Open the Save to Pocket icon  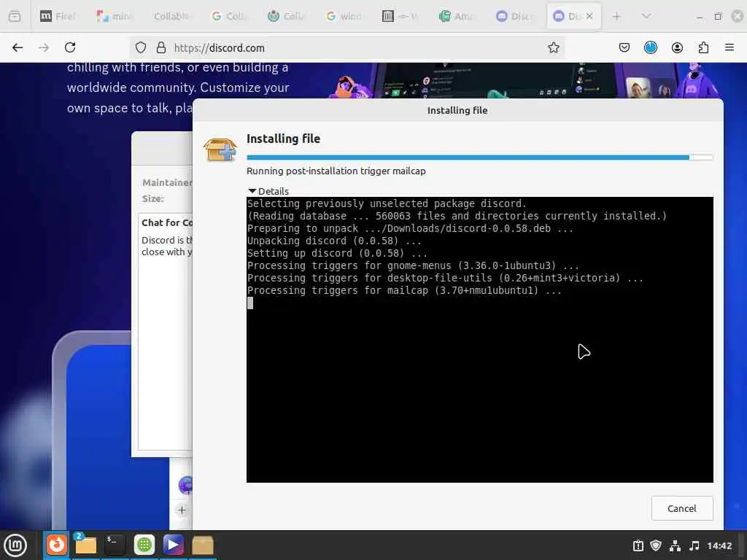[624, 47]
